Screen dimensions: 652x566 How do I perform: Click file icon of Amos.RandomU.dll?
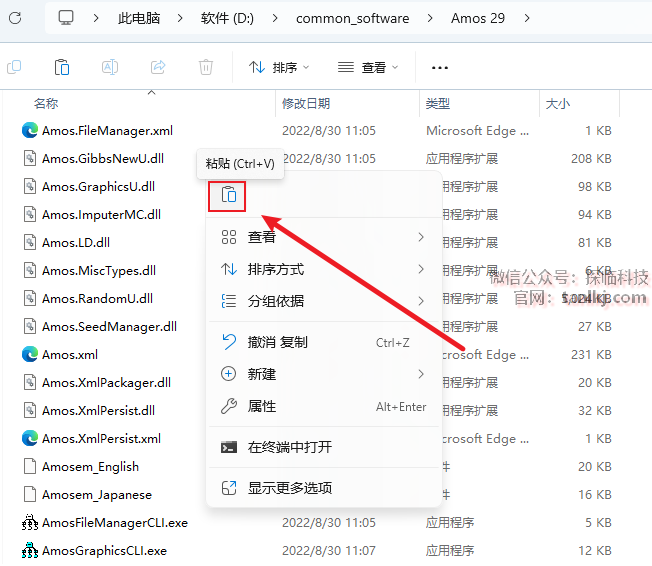30,299
